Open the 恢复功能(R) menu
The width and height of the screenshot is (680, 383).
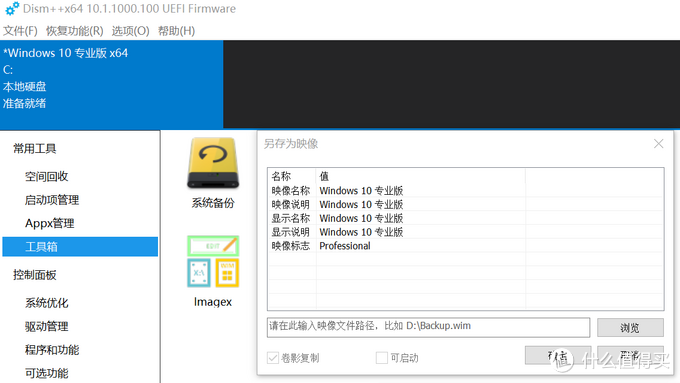pos(75,31)
